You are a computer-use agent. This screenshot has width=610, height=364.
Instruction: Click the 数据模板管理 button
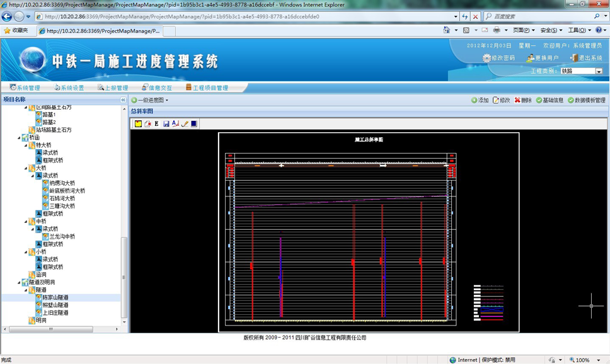point(586,101)
